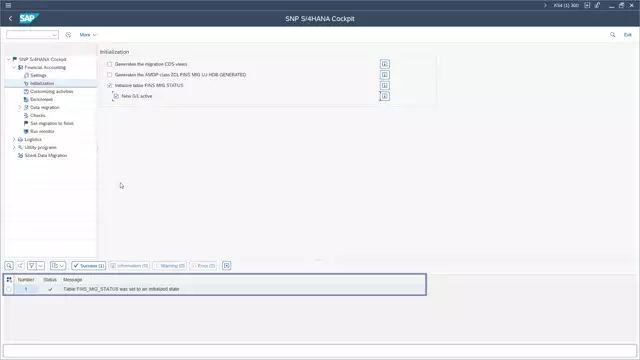Image resolution: width=640 pixels, height=360 pixels.
Task: Click the FINS_MIG_STATUS initialized state message
Action: (x=121, y=289)
